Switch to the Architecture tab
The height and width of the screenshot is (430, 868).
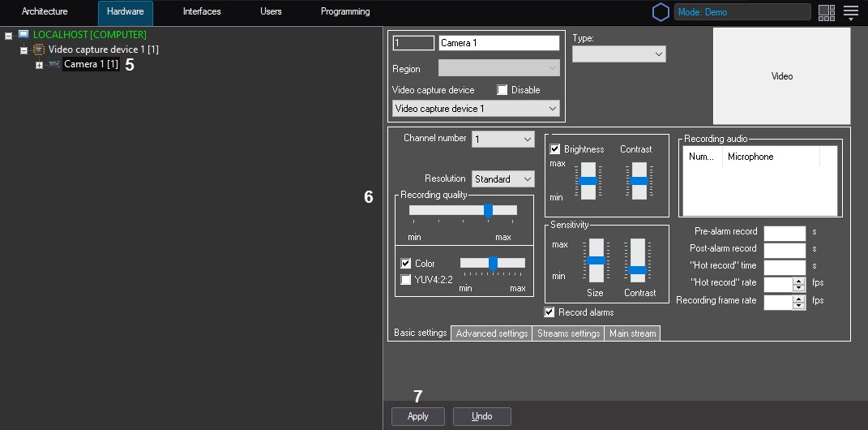point(45,12)
